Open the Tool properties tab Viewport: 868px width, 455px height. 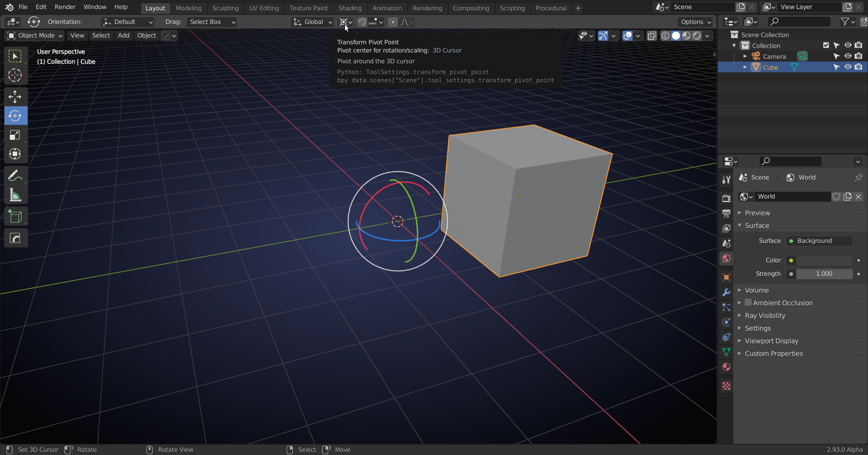(726, 180)
